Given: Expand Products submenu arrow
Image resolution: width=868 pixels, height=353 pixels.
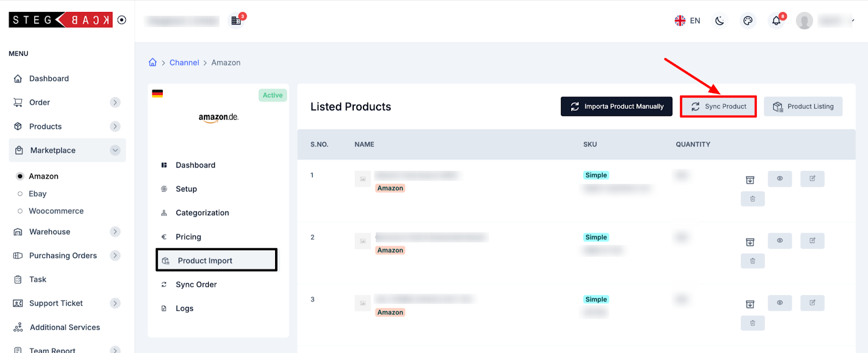Looking at the screenshot, I should pyautogui.click(x=115, y=126).
